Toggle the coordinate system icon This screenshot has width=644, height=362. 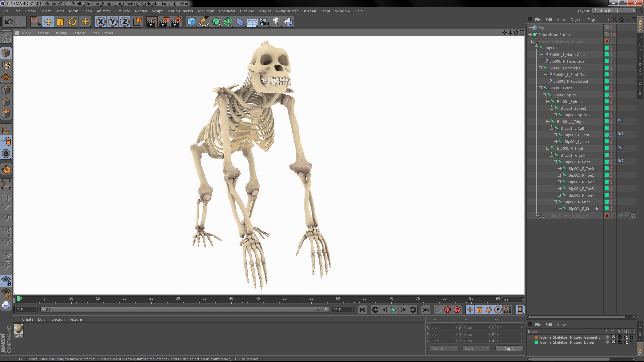pyautogui.click(x=137, y=22)
